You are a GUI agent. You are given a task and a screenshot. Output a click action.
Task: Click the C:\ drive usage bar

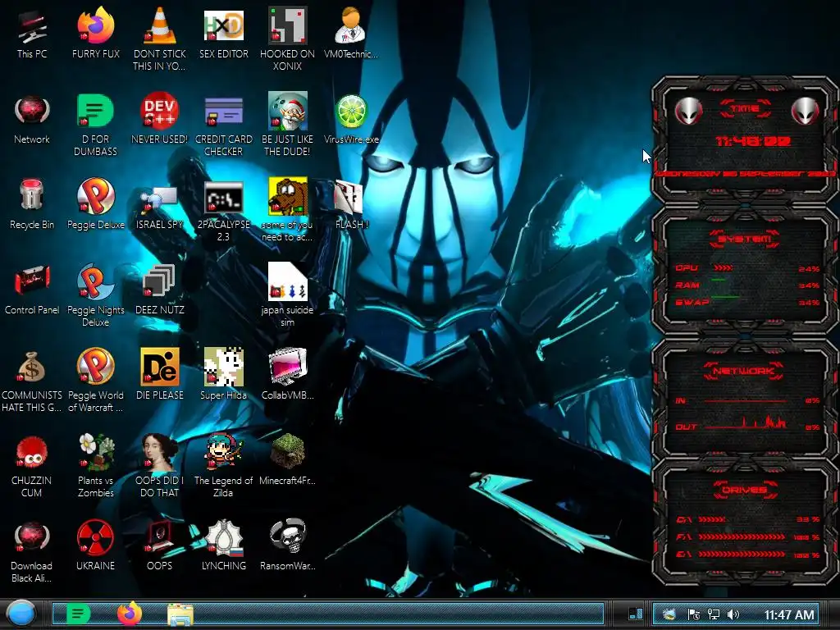pos(712,519)
